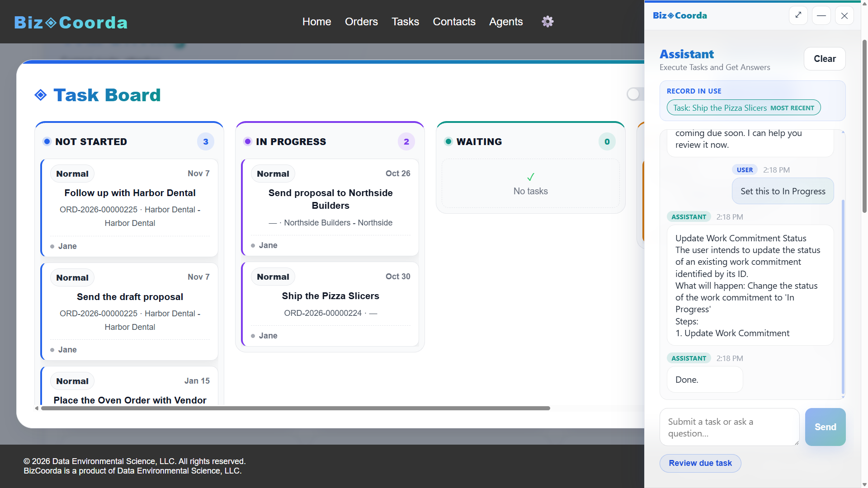This screenshot has height=488, width=868.
Task: Click the task board horizontal scrollbar
Action: pyautogui.click(x=295, y=408)
